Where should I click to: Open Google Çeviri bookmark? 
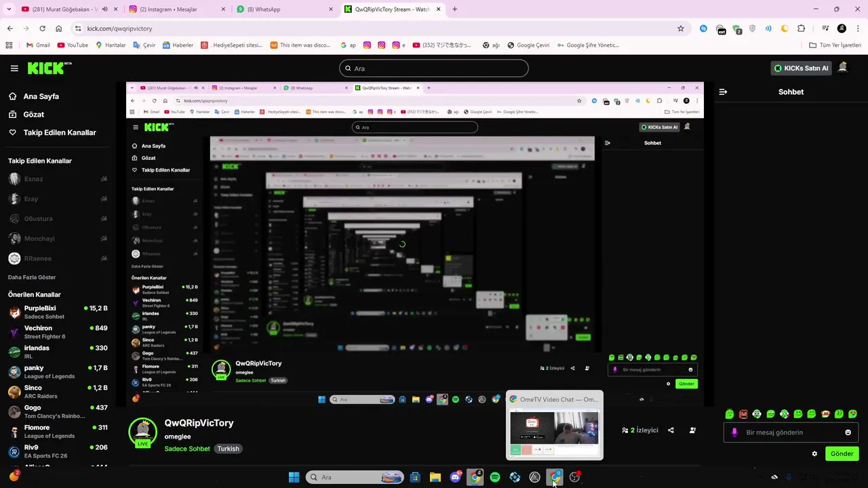[528, 45]
